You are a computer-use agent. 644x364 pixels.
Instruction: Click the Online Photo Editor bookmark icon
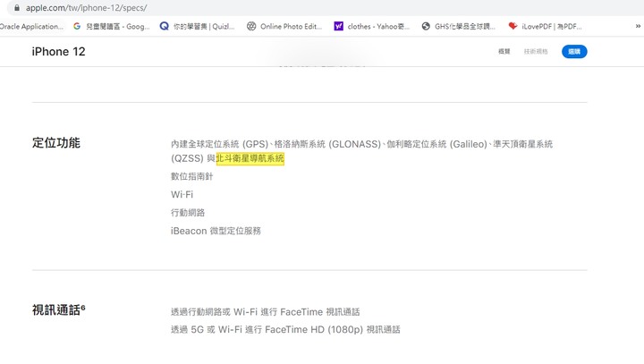point(251,26)
